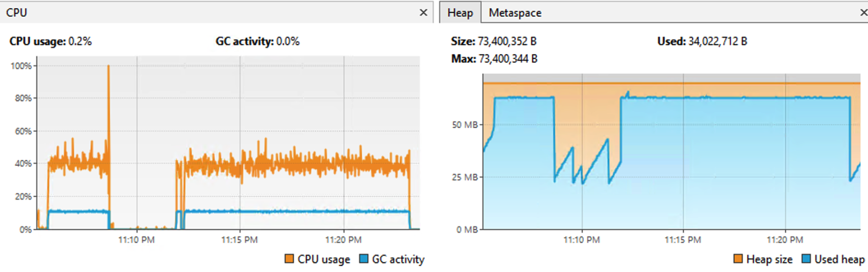The image size is (868, 272).
Task: Click the orange CPU usage legend swatch
Action: coord(289,259)
